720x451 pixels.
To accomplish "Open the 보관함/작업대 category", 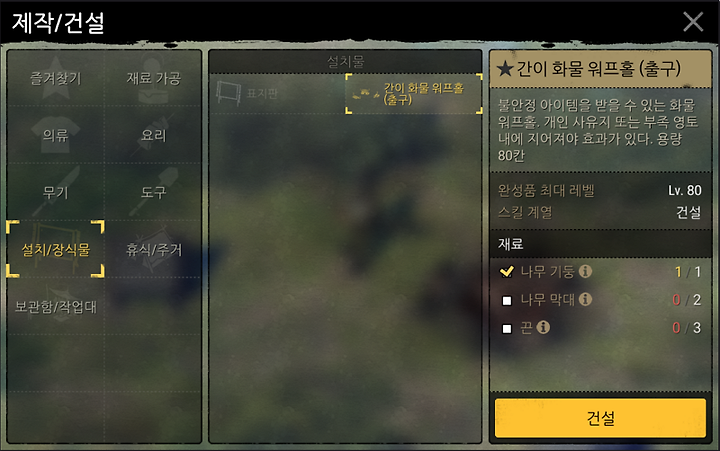I will [56, 306].
